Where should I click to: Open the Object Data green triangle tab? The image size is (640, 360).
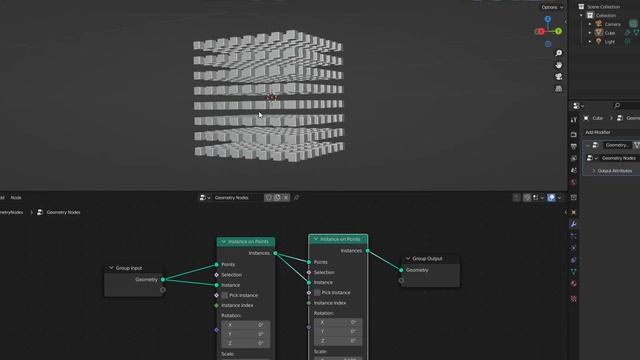tap(573, 271)
